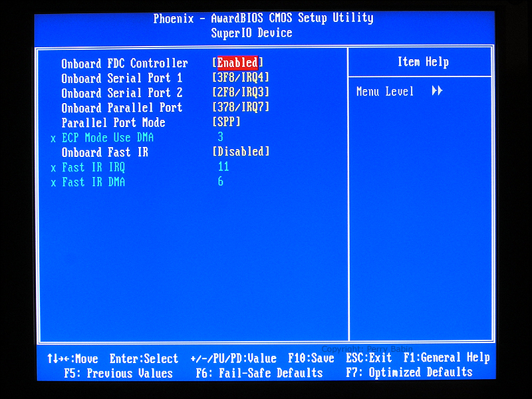Click the x marker beside Fast IR DMA
Viewport: 532px width, 399px height.
coord(53,184)
